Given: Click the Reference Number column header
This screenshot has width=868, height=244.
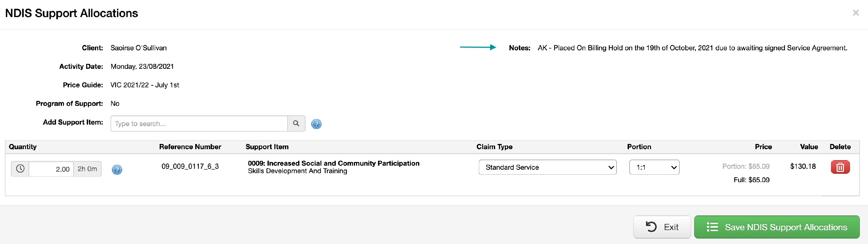Looking at the screenshot, I should coord(190,147).
